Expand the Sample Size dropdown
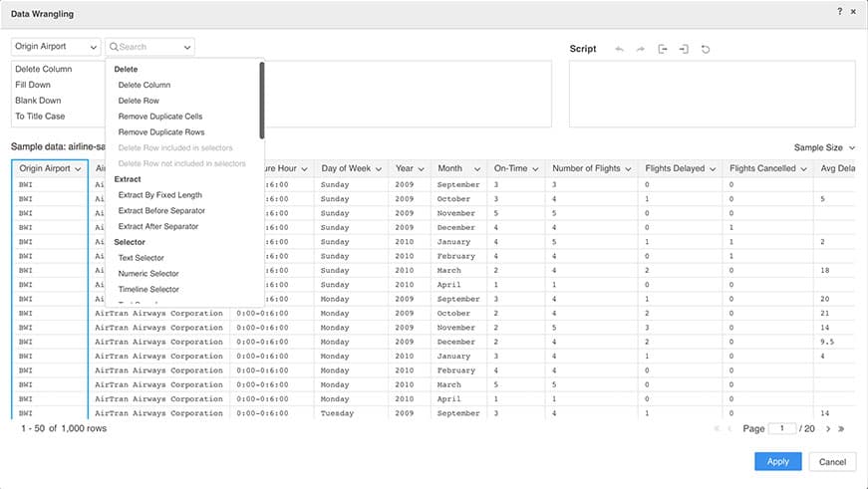The image size is (868, 489). click(824, 147)
